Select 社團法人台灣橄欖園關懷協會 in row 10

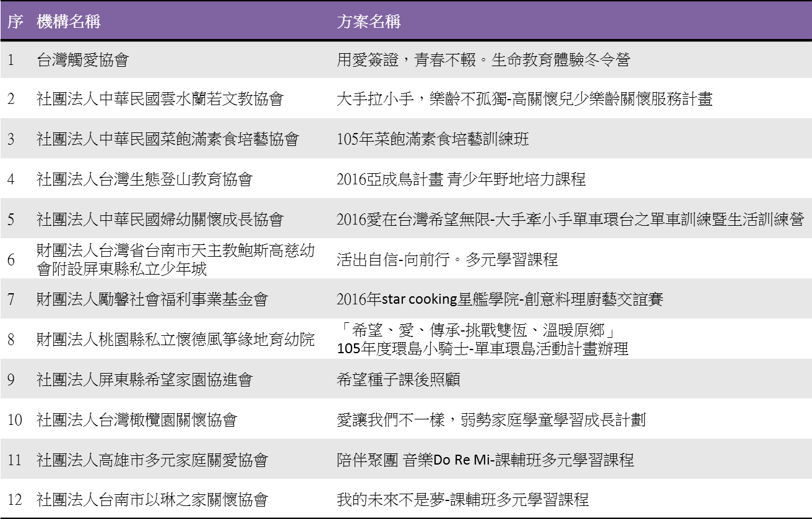137,420
